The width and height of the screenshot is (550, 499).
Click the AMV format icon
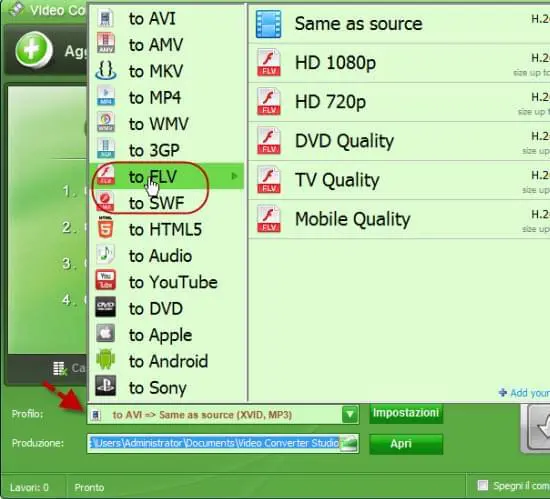click(106, 43)
